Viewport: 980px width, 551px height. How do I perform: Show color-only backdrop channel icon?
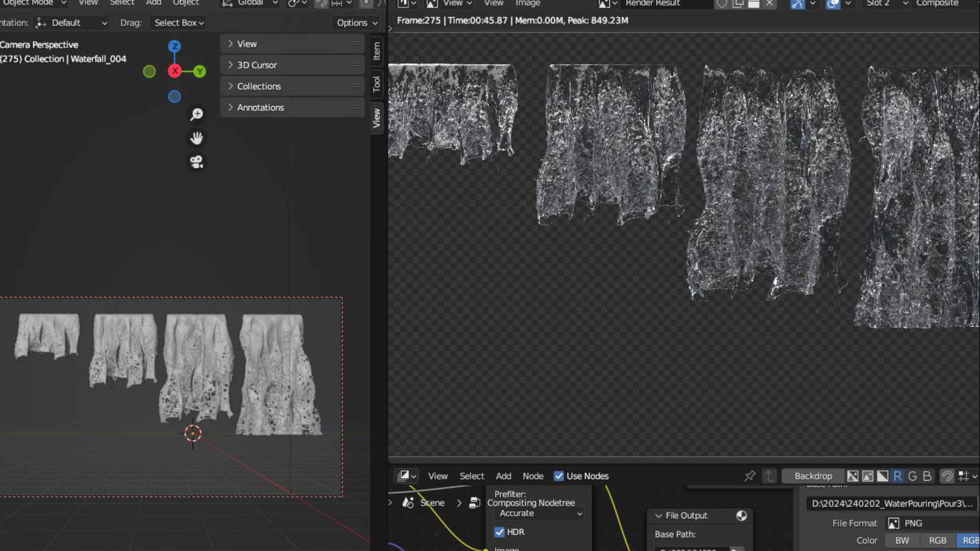click(x=868, y=476)
